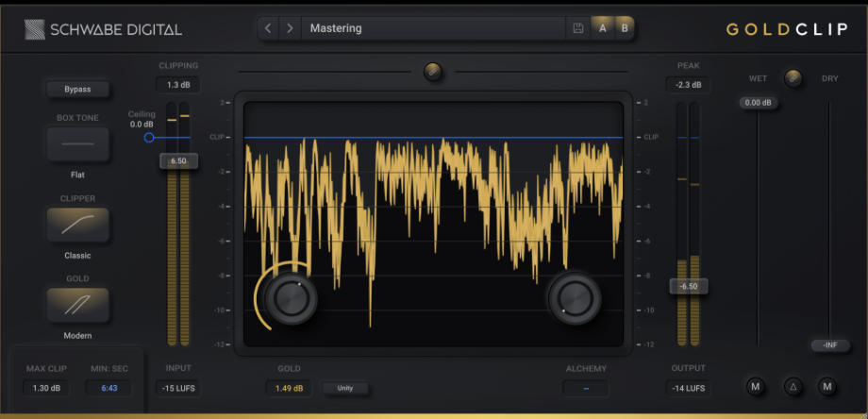Mute the wet signal with the left M button
Screen dimensions: 868x419
756,386
